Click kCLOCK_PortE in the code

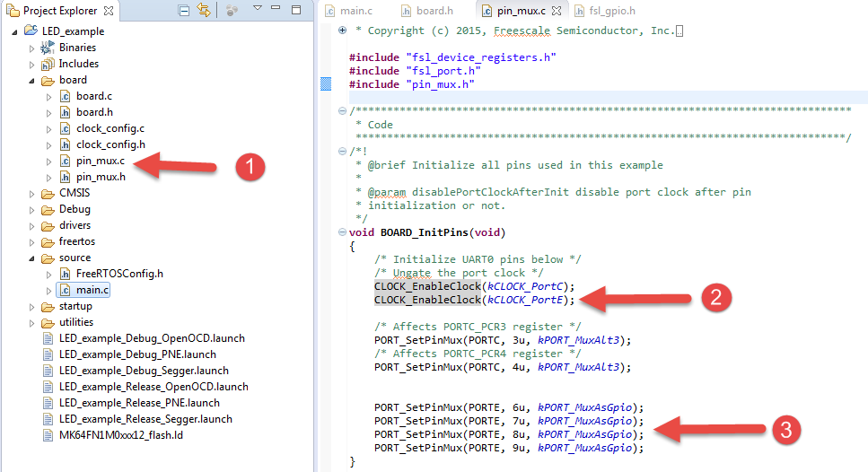click(525, 300)
